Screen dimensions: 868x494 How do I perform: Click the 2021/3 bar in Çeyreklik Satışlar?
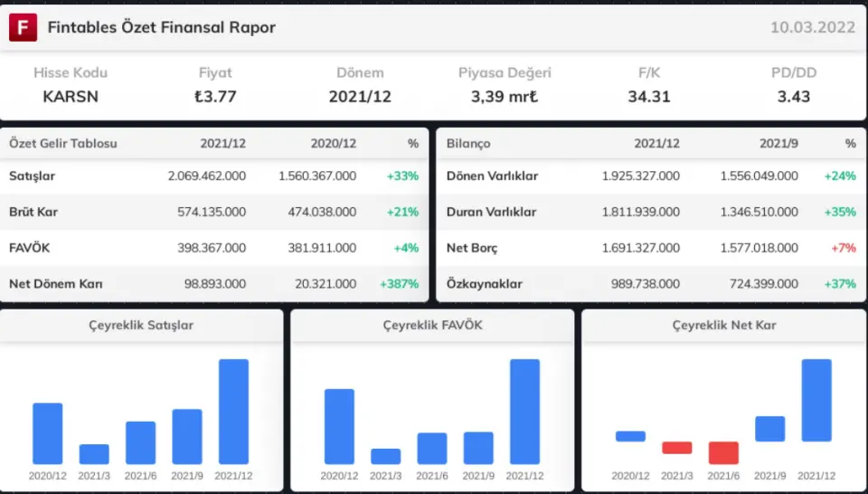coord(94,454)
